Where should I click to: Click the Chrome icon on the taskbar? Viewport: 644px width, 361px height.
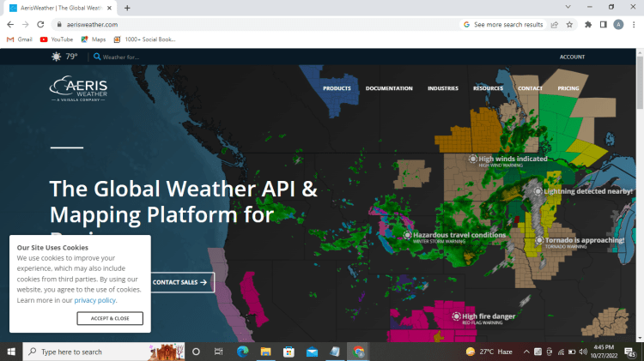[x=358, y=352]
